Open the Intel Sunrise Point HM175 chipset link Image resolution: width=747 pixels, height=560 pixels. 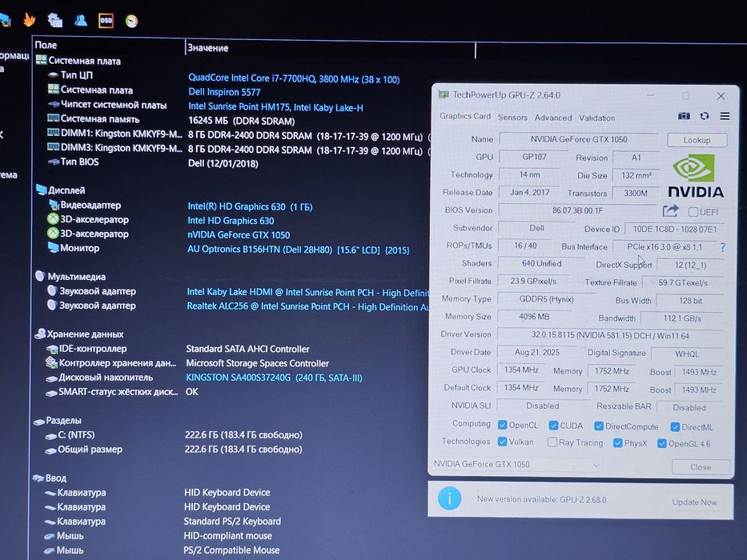[275, 107]
